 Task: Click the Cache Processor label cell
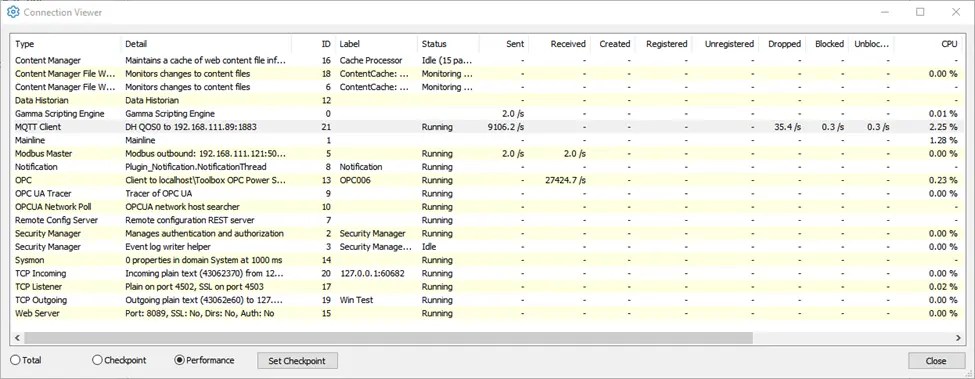pos(371,60)
